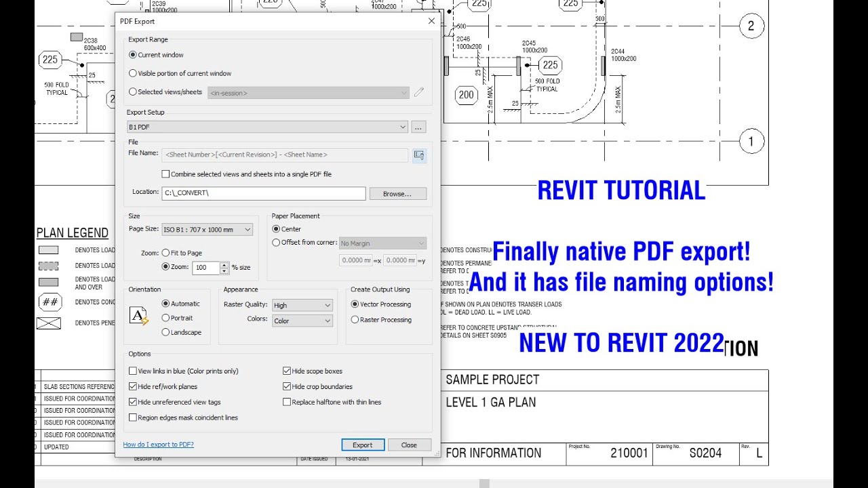Image resolution: width=868 pixels, height=488 pixels.
Task: Click FOR INFORMATION status text
Action: click(494, 453)
